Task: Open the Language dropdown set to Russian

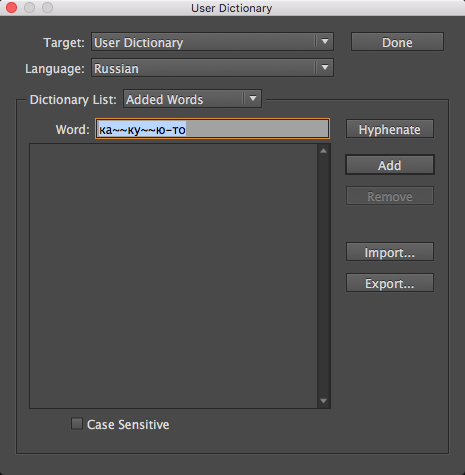Action: click(212, 68)
